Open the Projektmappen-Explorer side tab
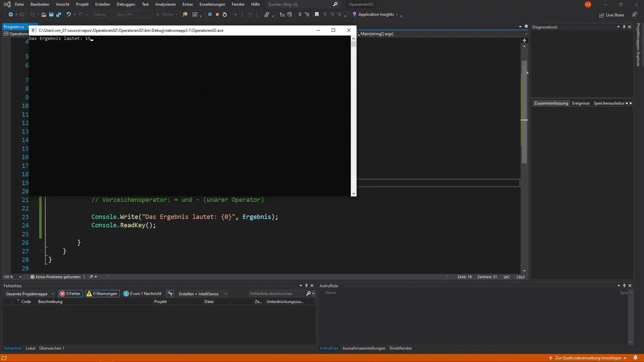Screen dimensions: 644x362 (638, 45)
